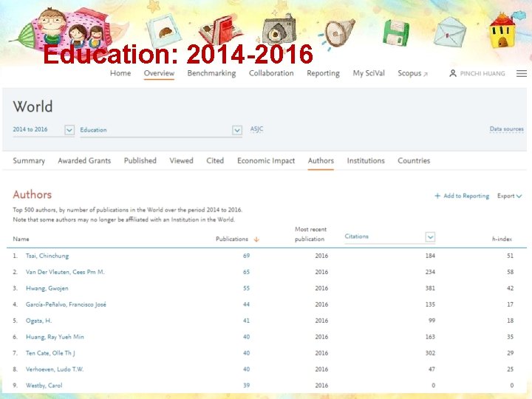Click h-index value 58 for Van Der Vleuten
532x399 pixels.
[x=510, y=272]
